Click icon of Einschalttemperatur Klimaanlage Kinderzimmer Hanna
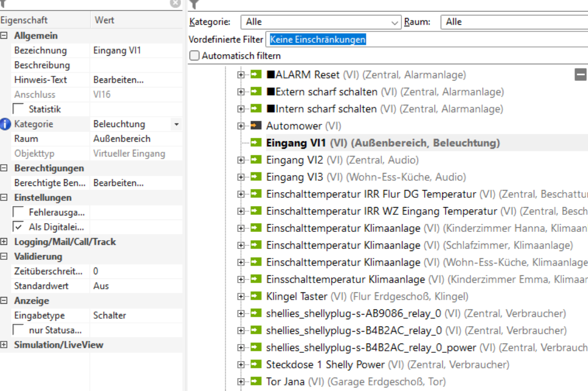Image resolution: width=588 pixels, height=391 pixels. (x=256, y=228)
